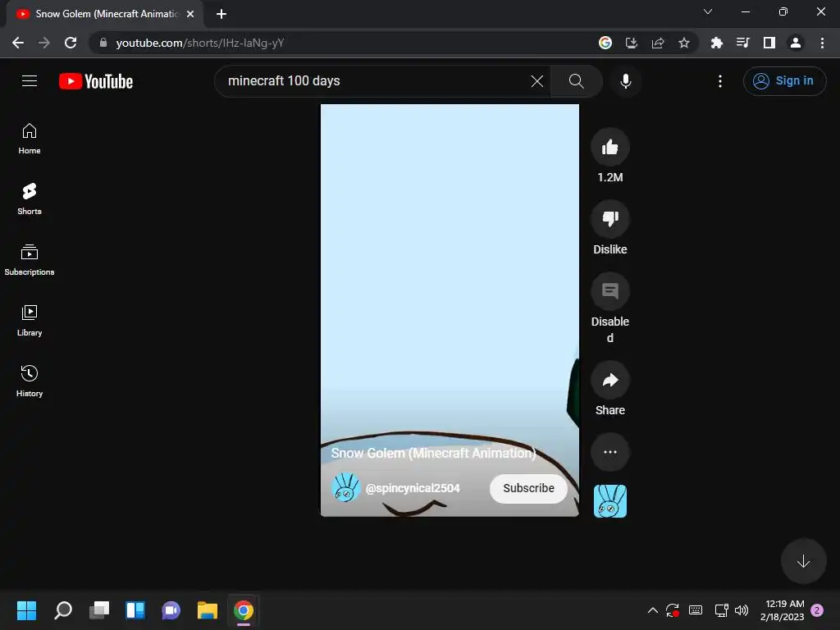Go forward in browser

click(44, 43)
